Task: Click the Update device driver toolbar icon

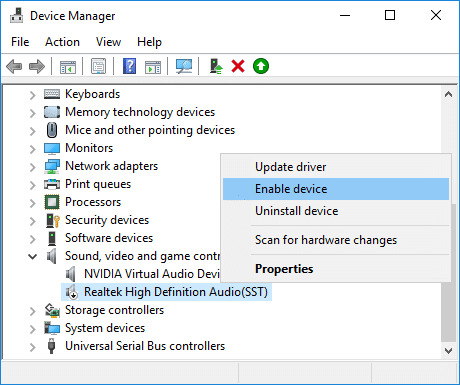Action: tap(216, 66)
